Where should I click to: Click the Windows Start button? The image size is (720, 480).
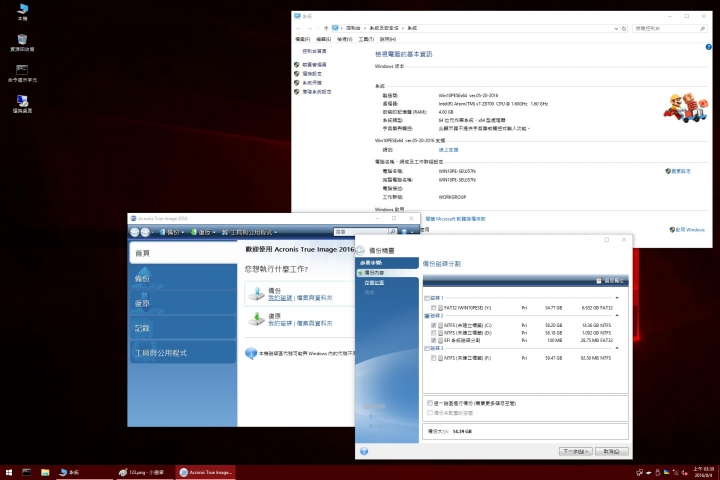[x=9, y=472]
